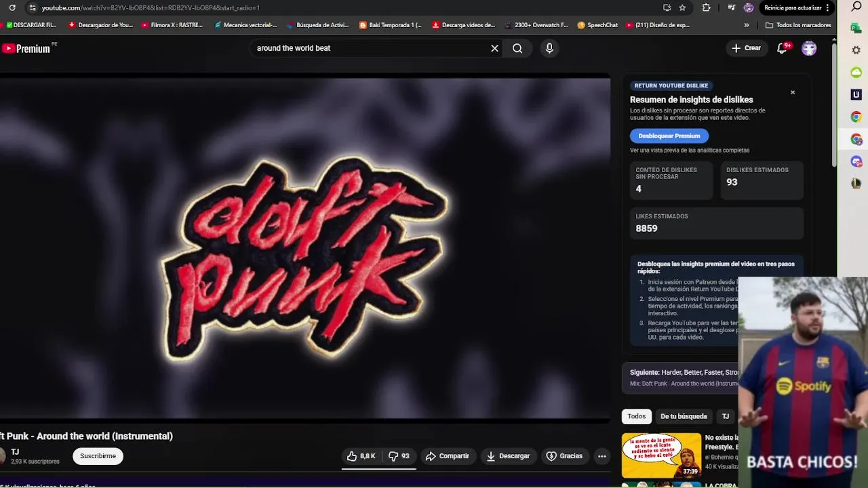This screenshot has width=868, height=488.
Task: Click the 'Dislikes estimados' 93 card
Action: [762, 180]
